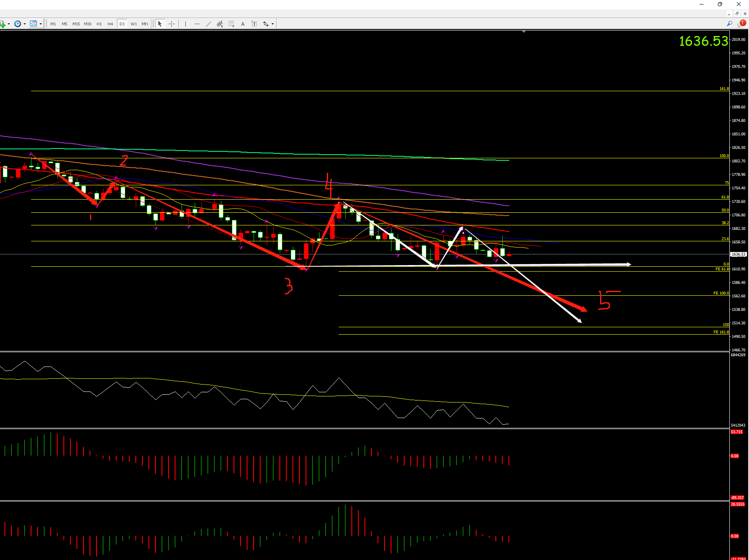The width and height of the screenshot is (749, 560).
Task: Expand the clock periodicity dropdown arrow
Action: click(25, 24)
